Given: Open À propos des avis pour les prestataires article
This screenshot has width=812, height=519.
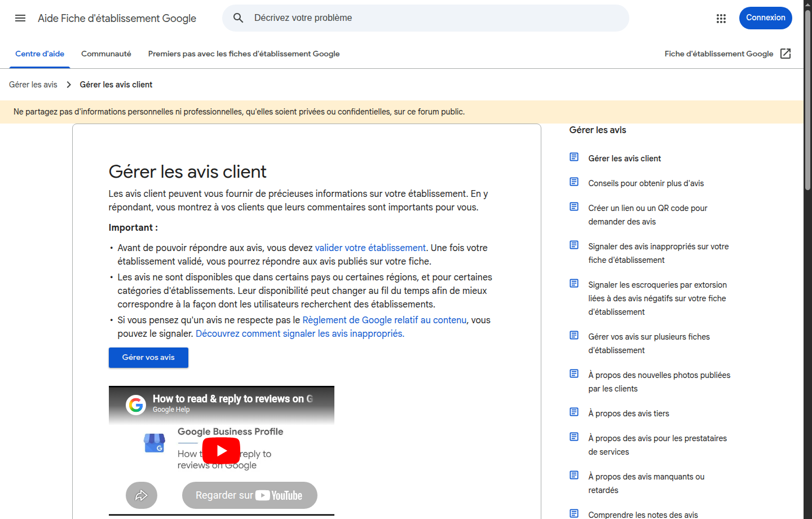Looking at the screenshot, I should [657, 445].
